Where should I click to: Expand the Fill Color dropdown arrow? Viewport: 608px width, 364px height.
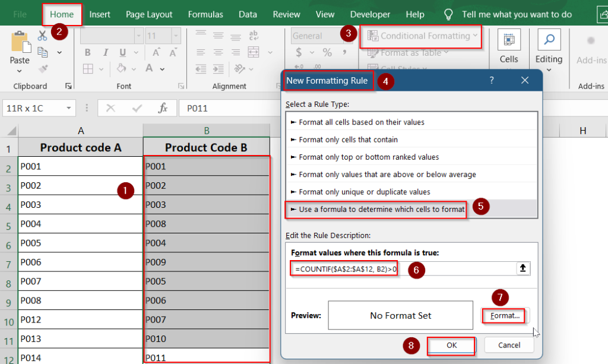(134, 69)
